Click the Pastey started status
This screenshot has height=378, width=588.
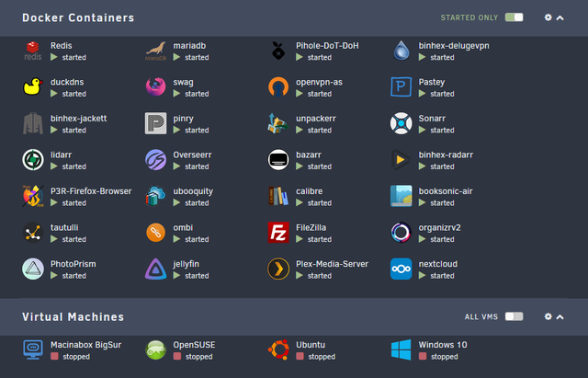[436, 94]
